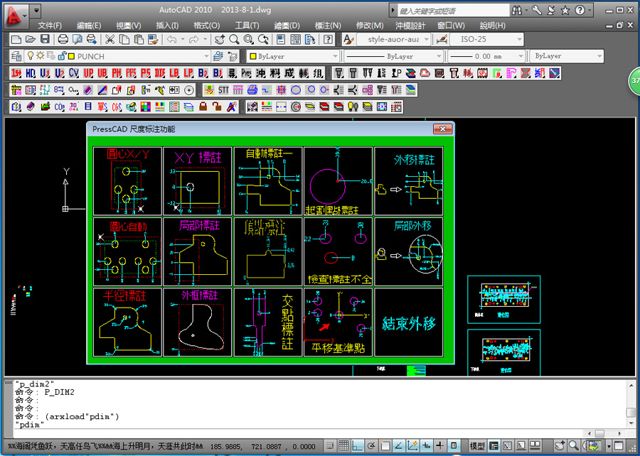Cut selection with scissors icon

[109, 40]
